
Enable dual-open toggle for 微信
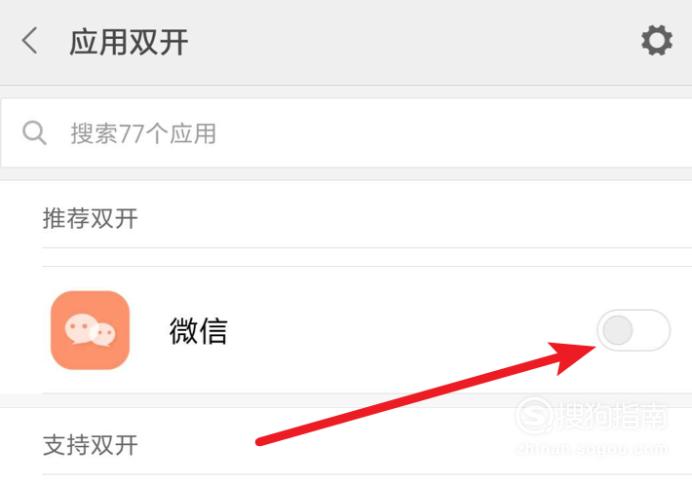[x=633, y=330]
